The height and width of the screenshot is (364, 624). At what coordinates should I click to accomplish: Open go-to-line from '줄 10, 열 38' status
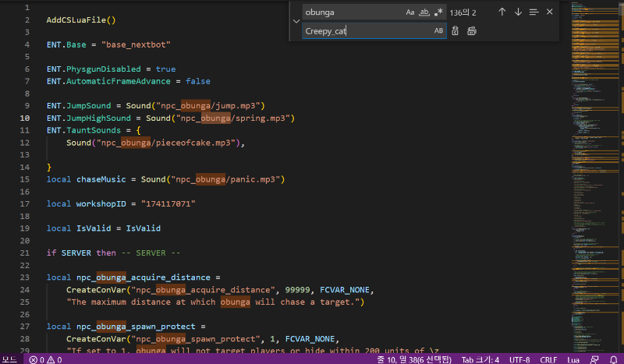pyautogui.click(x=414, y=359)
